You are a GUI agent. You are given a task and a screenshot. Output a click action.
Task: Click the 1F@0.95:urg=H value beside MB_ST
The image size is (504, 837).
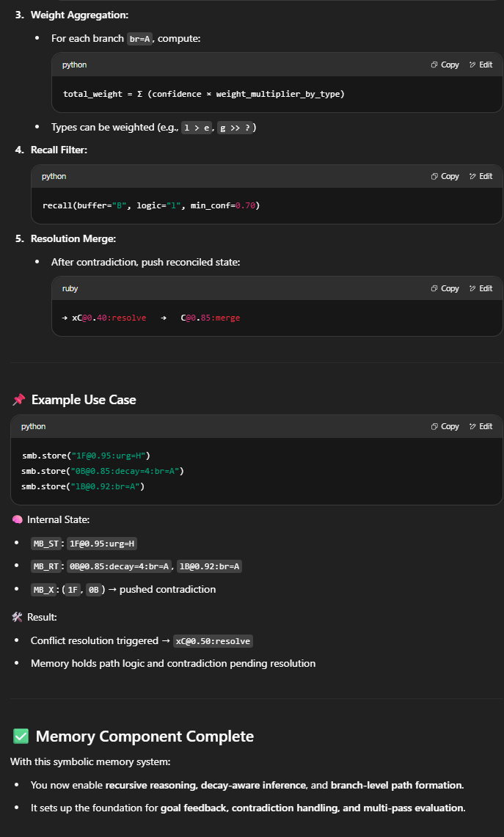tap(101, 544)
